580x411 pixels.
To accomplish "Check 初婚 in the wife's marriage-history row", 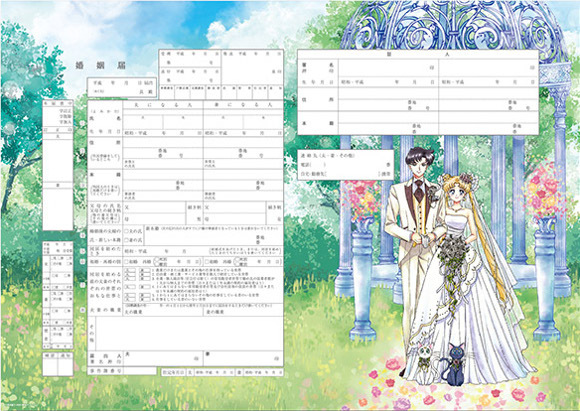I will click(207, 262).
